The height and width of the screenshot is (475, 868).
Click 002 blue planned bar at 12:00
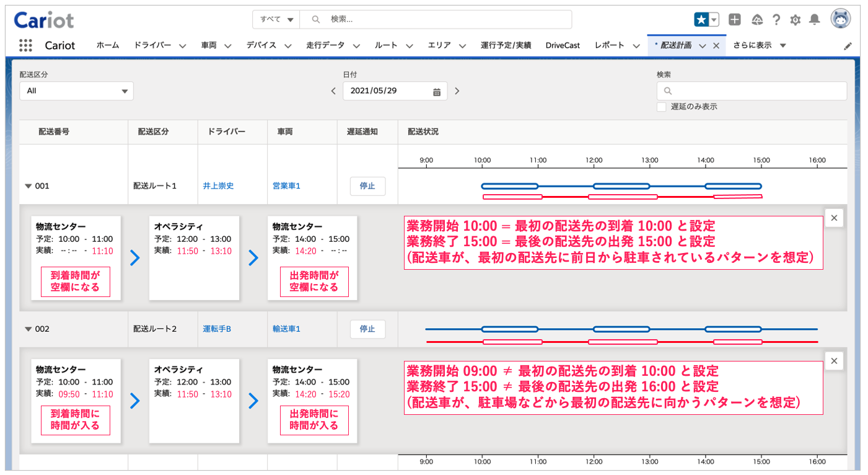pyautogui.click(x=621, y=329)
